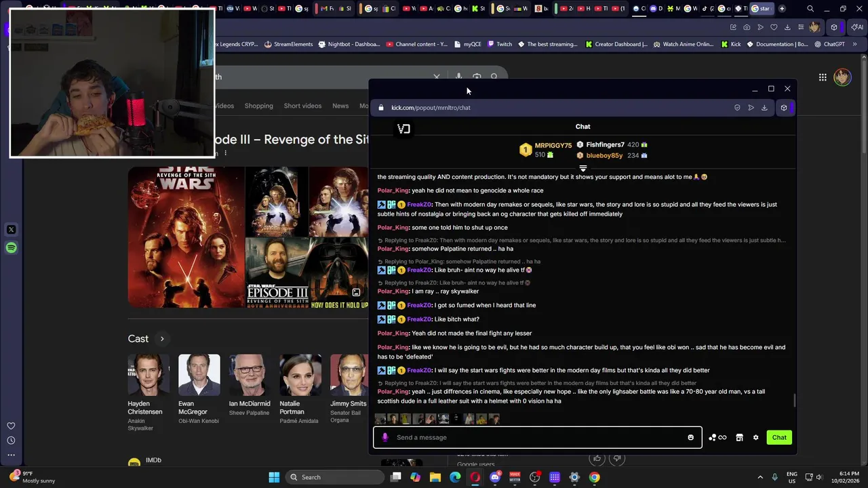The image size is (868, 488).
Task: Open Hayden Christensen cast card
Action: (149, 394)
